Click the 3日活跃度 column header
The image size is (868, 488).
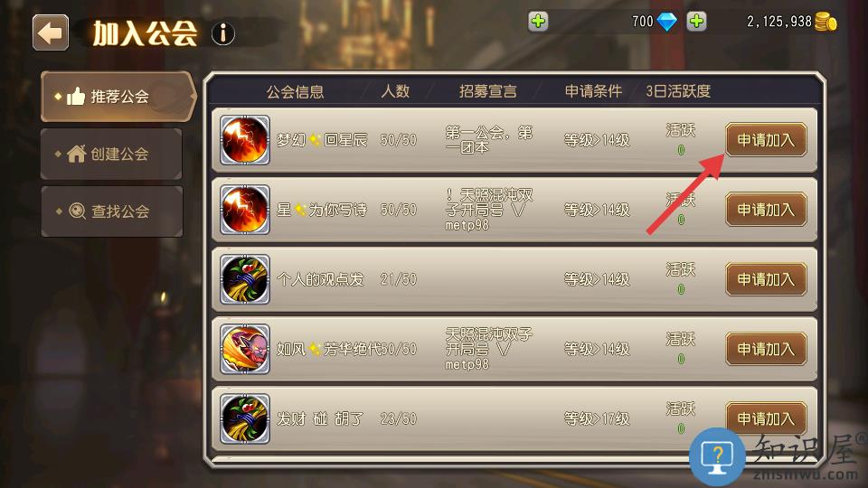click(678, 91)
